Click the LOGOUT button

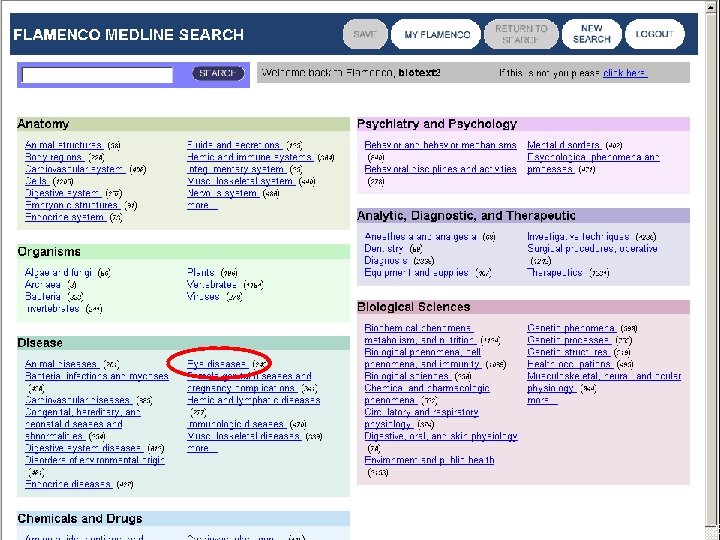click(x=654, y=34)
